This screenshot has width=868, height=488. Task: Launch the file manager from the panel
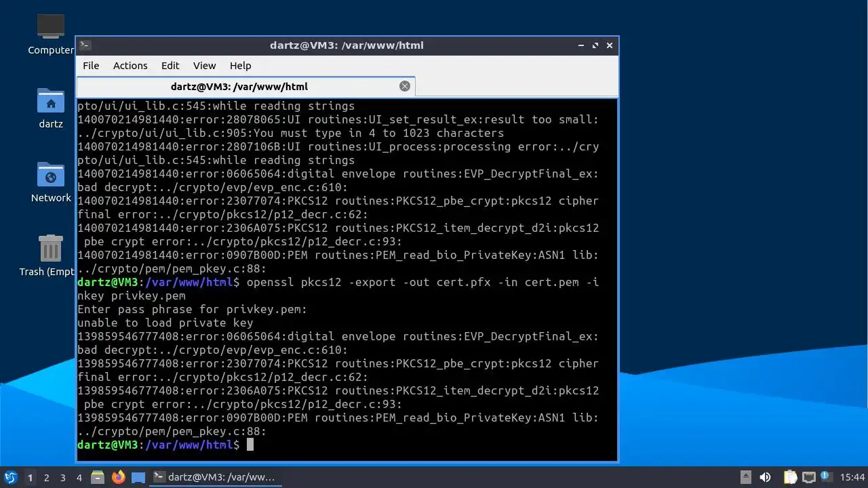point(98,477)
